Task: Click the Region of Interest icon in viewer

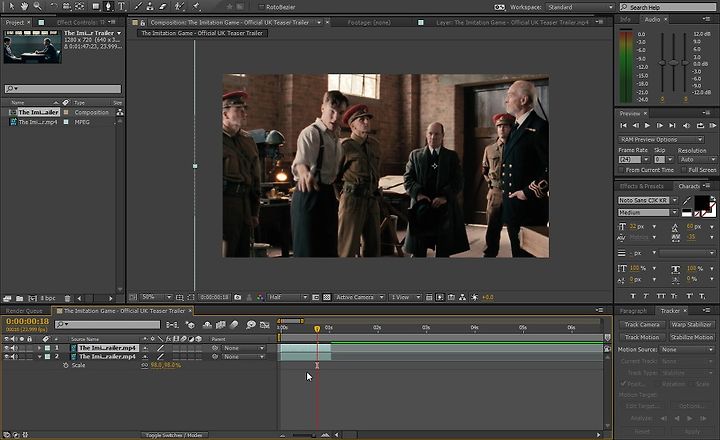Action: (x=191, y=297)
